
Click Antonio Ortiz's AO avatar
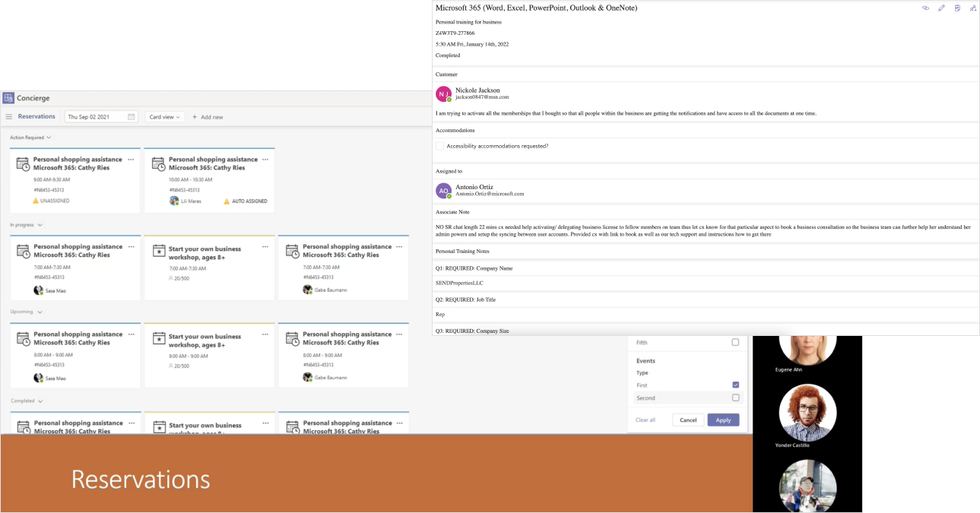[x=443, y=191]
